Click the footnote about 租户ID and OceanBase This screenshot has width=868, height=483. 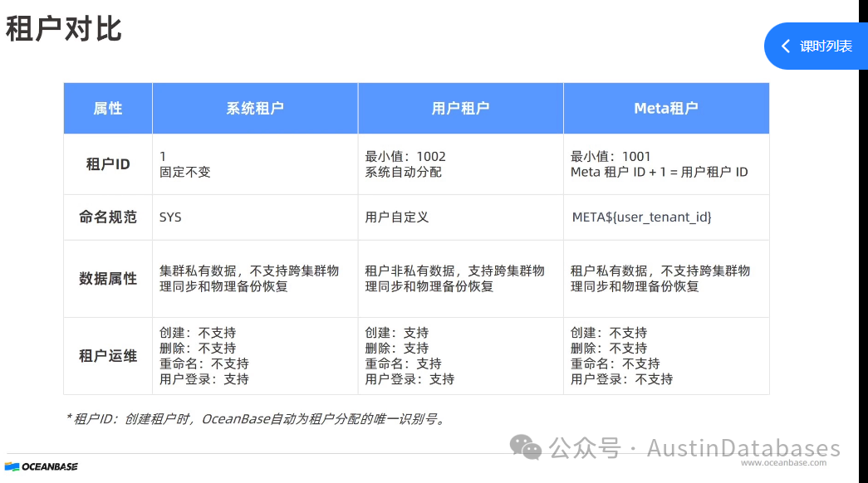(256, 419)
